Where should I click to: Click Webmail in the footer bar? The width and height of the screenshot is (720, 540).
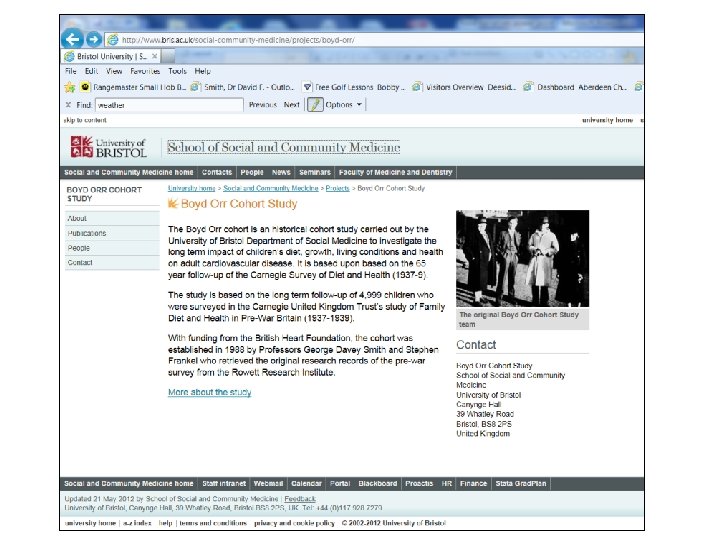(x=268, y=484)
